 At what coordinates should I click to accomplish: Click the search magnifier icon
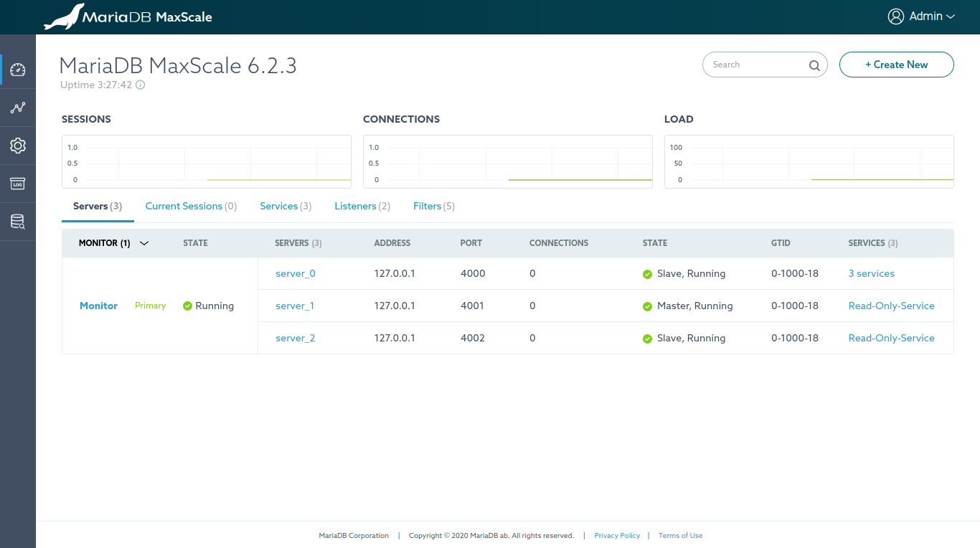tap(814, 65)
